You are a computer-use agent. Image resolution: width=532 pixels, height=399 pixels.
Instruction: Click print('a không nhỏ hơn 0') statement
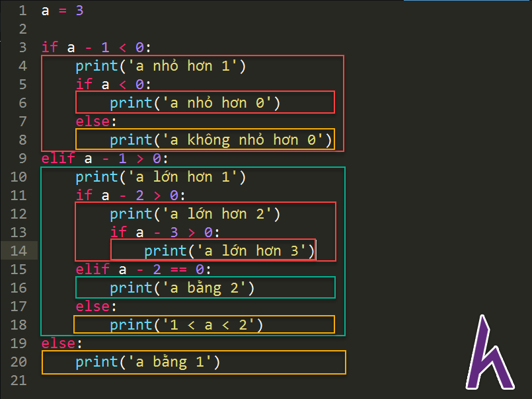221,140
